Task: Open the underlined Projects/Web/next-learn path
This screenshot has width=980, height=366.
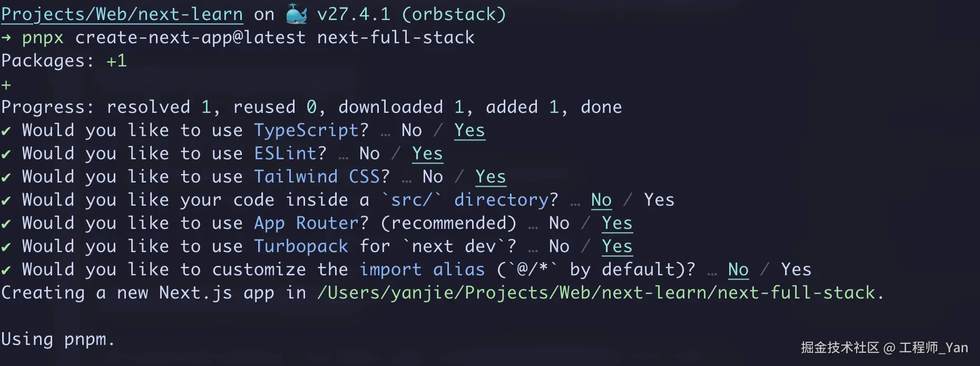Action: tap(122, 14)
